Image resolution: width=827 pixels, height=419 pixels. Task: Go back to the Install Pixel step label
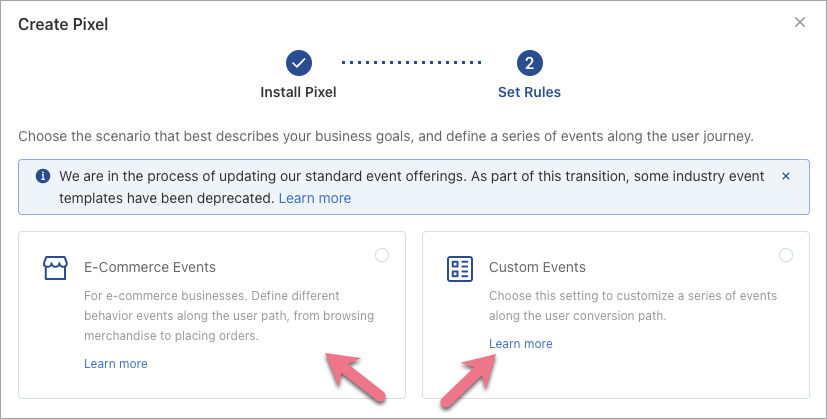point(298,92)
